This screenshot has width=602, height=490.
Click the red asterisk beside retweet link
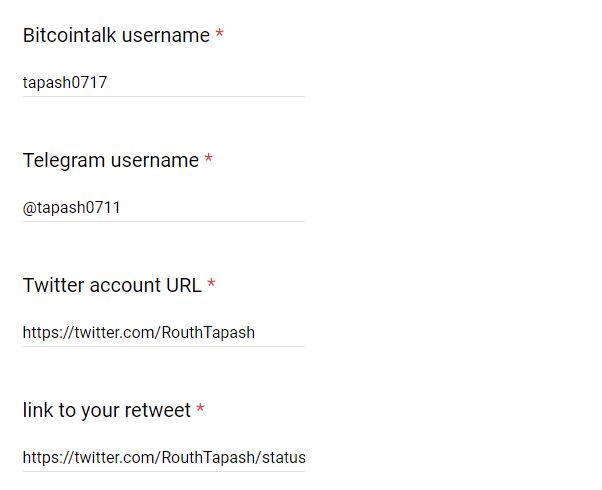point(200,408)
